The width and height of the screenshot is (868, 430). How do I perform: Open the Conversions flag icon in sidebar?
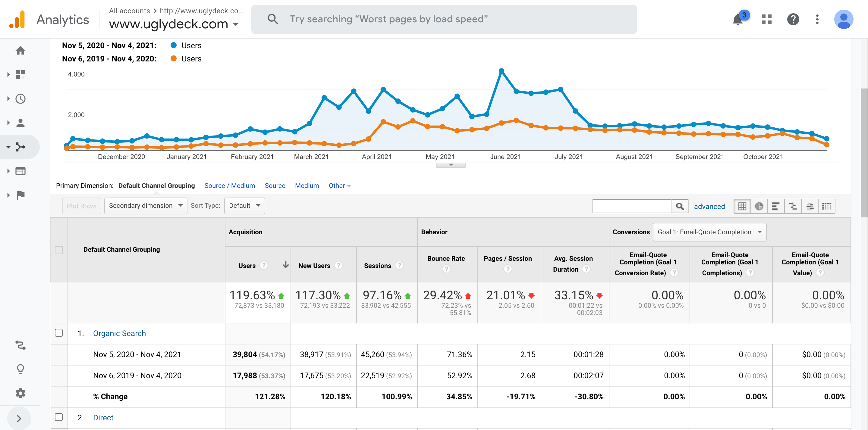coord(20,195)
